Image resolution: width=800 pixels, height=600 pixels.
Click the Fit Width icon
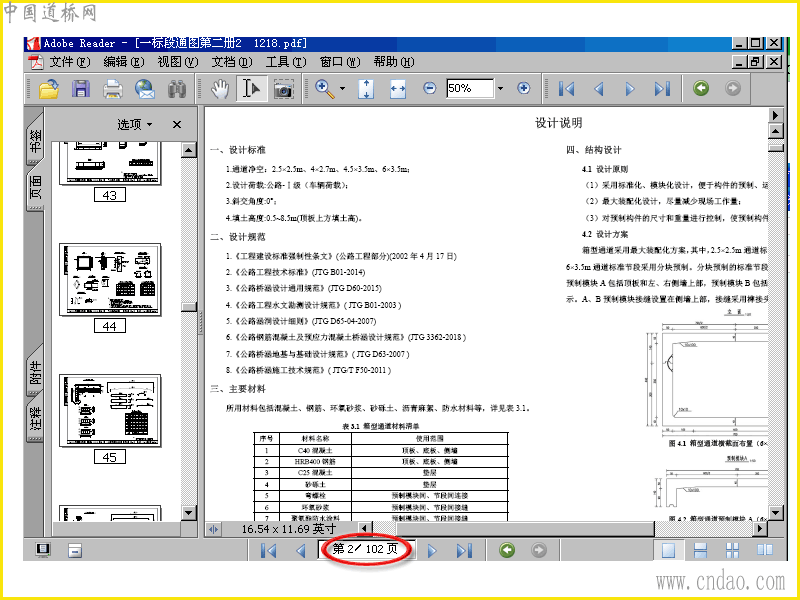(x=397, y=89)
